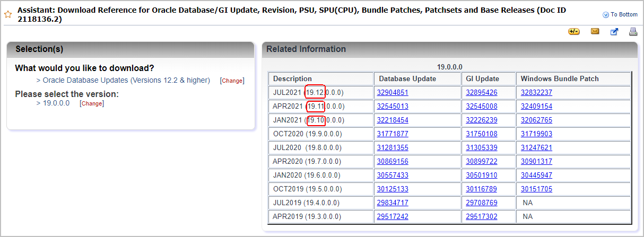Open Database Update patch 29834717

[393, 203]
